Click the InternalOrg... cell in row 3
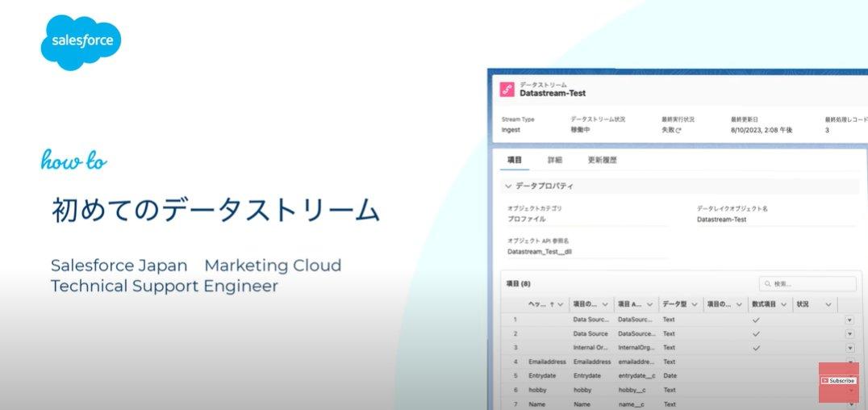 coord(636,348)
